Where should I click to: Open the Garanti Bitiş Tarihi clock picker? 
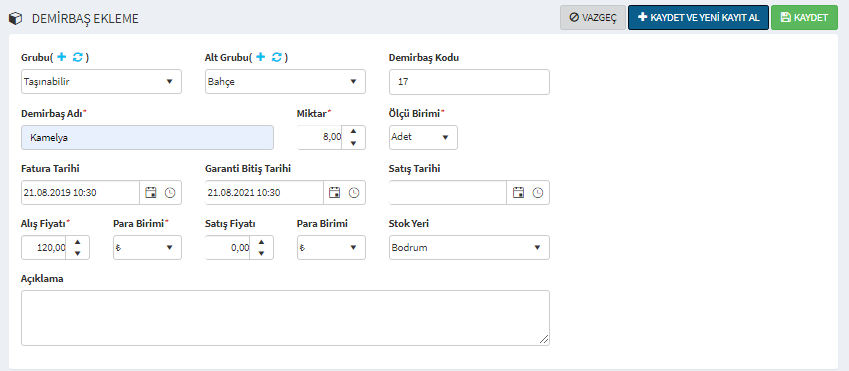[x=354, y=192]
